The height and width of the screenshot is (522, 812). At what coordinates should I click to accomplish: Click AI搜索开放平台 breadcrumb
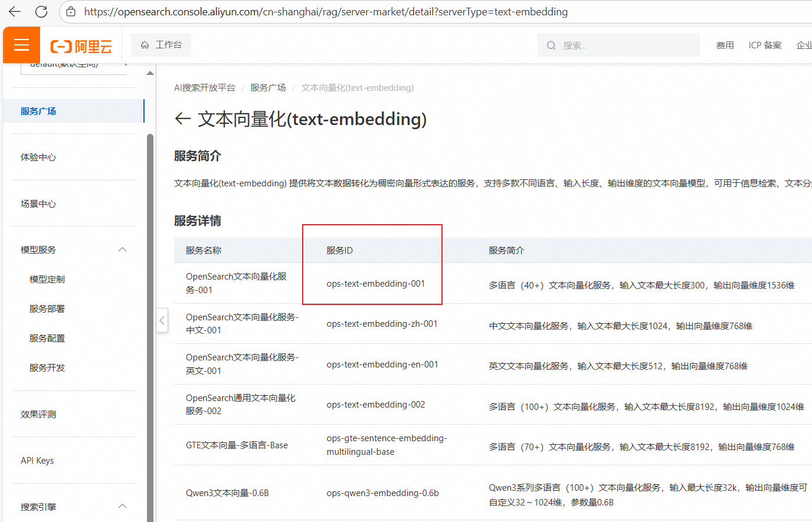coord(205,87)
